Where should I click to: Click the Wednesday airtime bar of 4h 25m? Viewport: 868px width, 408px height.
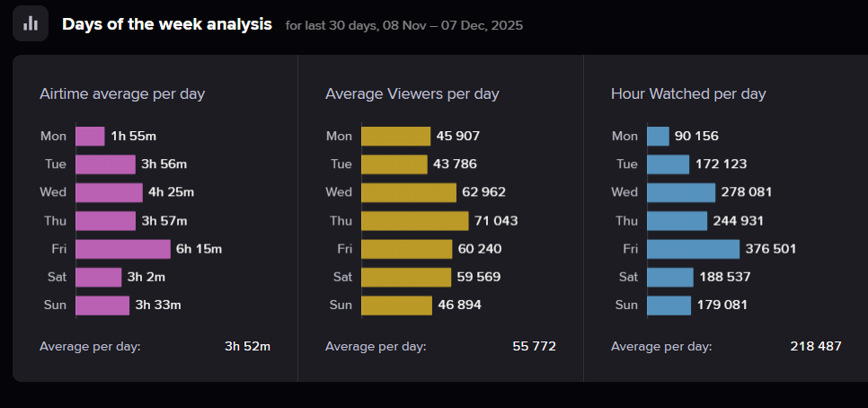(x=109, y=192)
